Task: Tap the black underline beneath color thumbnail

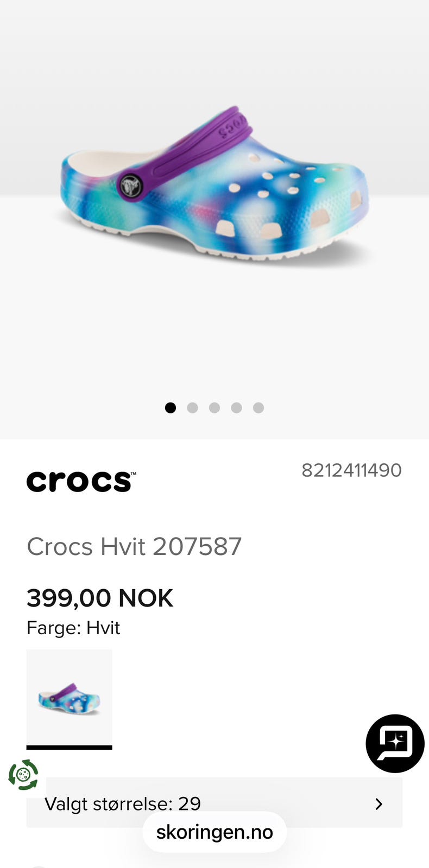Action: coord(70,748)
